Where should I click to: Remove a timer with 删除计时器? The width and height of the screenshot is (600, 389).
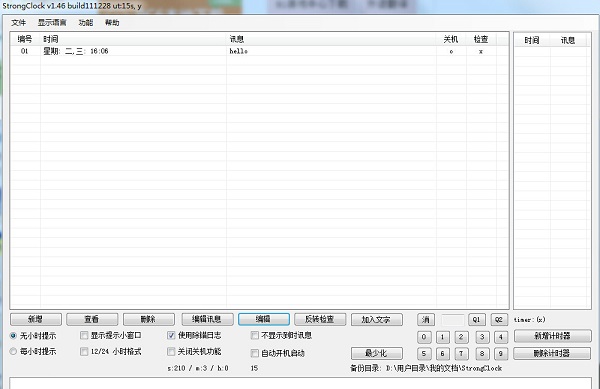[552, 353]
